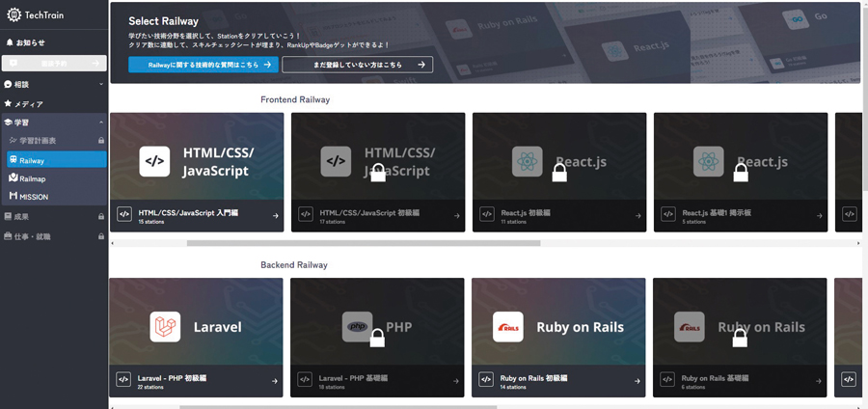Click the Backend Railway heading
This screenshot has width=868, height=409.
pos(294,264)
